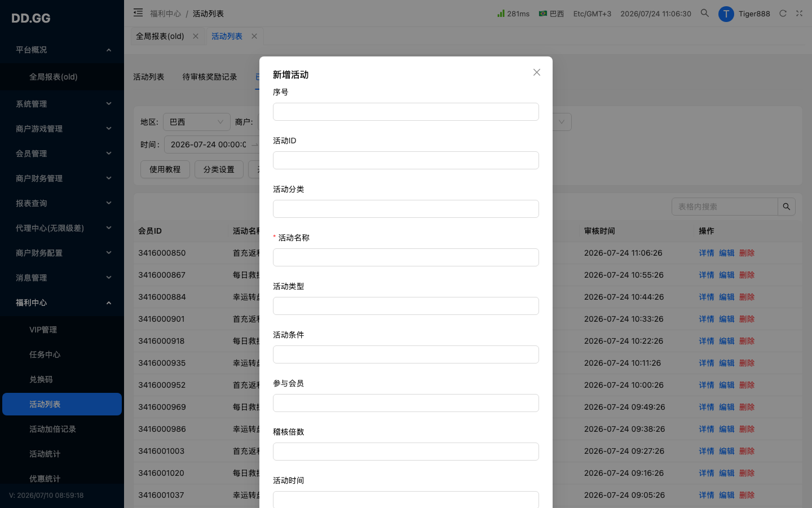812x508 pixels.
Task: Switch to the 全局报表(old) page tab
Action: tap(160, 36)
